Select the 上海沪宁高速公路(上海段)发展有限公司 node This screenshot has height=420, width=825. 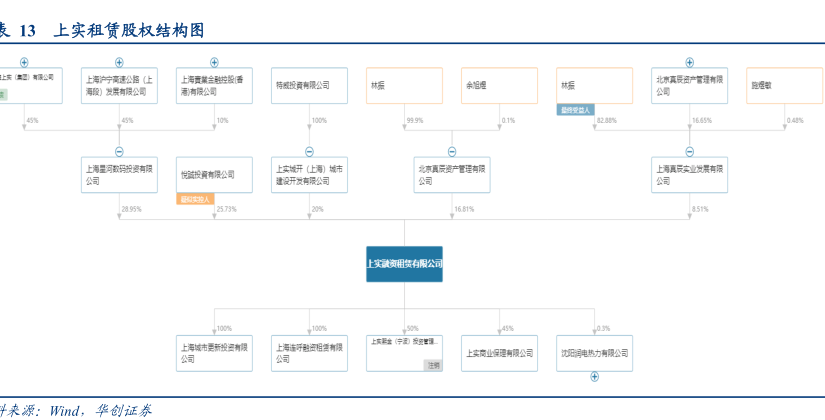tap(119, 85)
